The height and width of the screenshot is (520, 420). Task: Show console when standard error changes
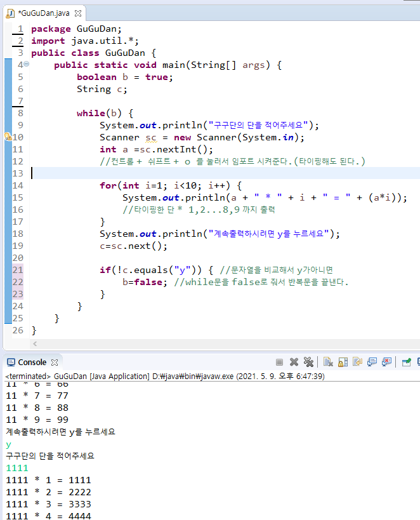point(386,362)
